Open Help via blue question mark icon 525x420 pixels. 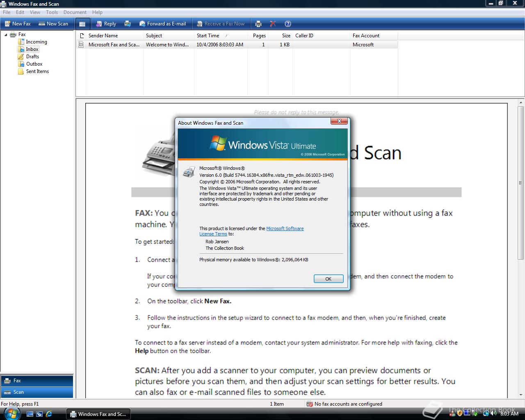[x=288, y=24]
